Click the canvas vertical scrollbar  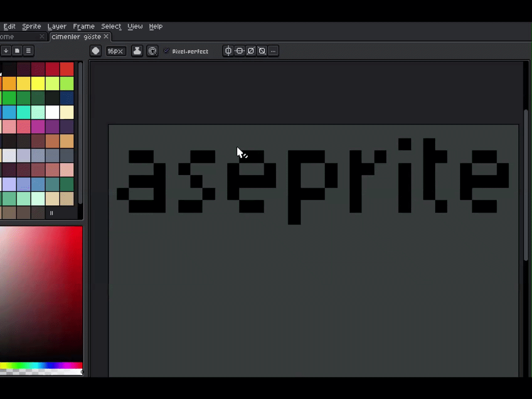click(526, 185)
